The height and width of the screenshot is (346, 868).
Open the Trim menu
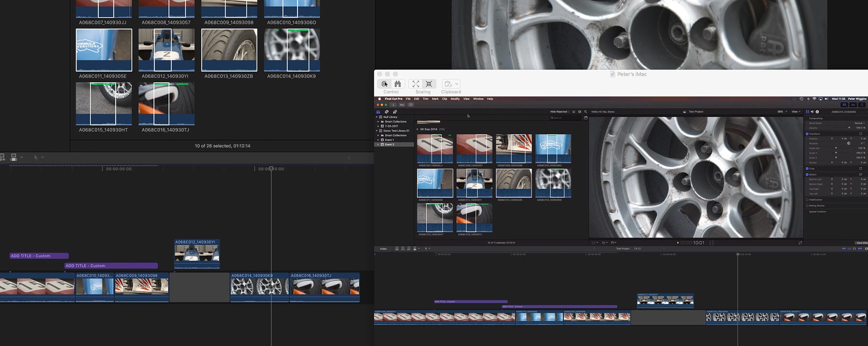tap(425, 99)
